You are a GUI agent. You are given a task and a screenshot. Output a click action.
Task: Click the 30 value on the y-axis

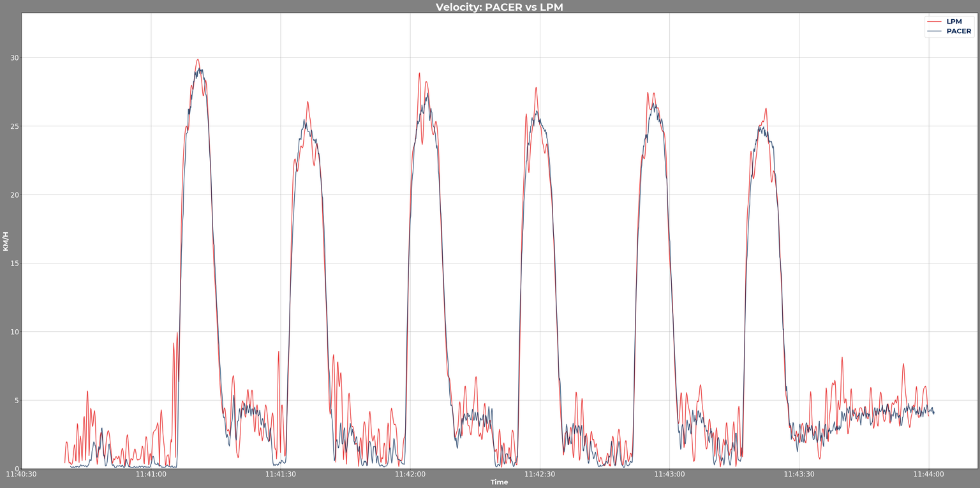(x=14, y=58)
